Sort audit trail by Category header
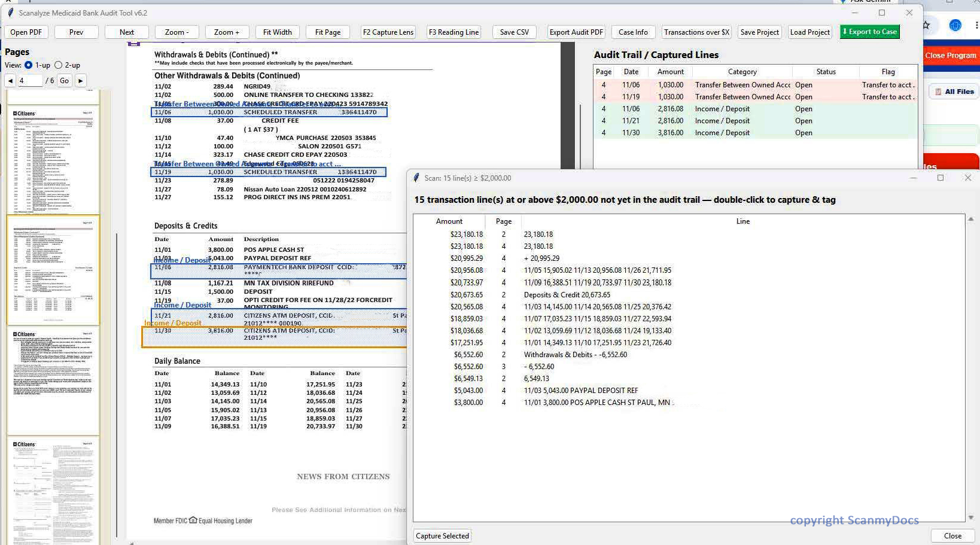The width and height of the screenshot is (980, 545). click(x=742, y=72)
